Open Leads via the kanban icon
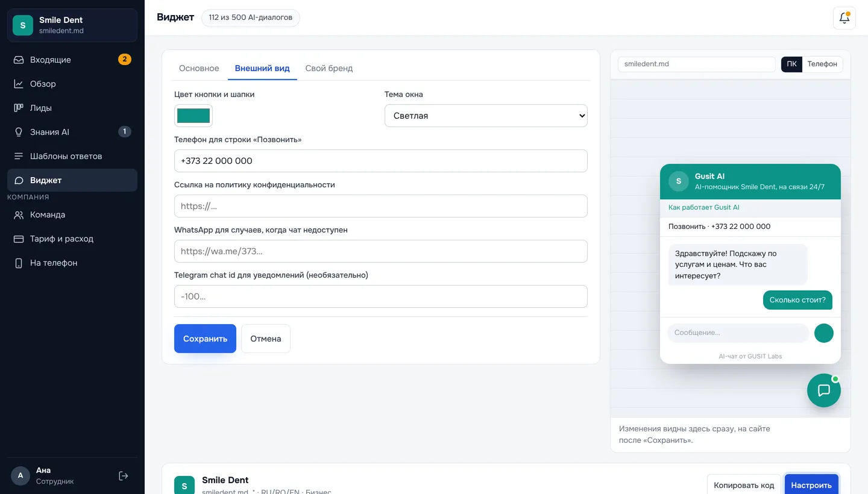This screenshot has width=868, height=494. coord(19,108)
